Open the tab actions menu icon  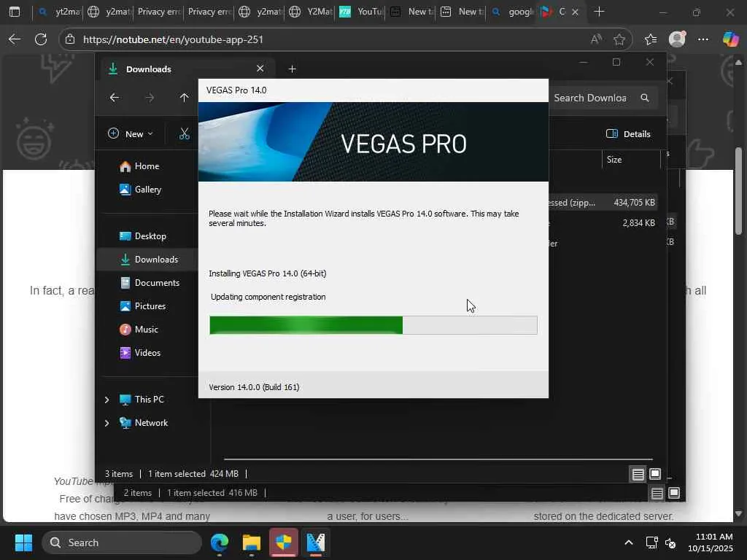point(15,12)
